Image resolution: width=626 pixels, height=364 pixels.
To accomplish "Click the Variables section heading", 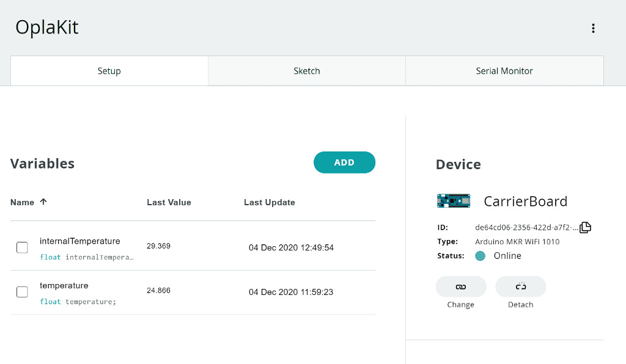I will (x=42, y=164).
